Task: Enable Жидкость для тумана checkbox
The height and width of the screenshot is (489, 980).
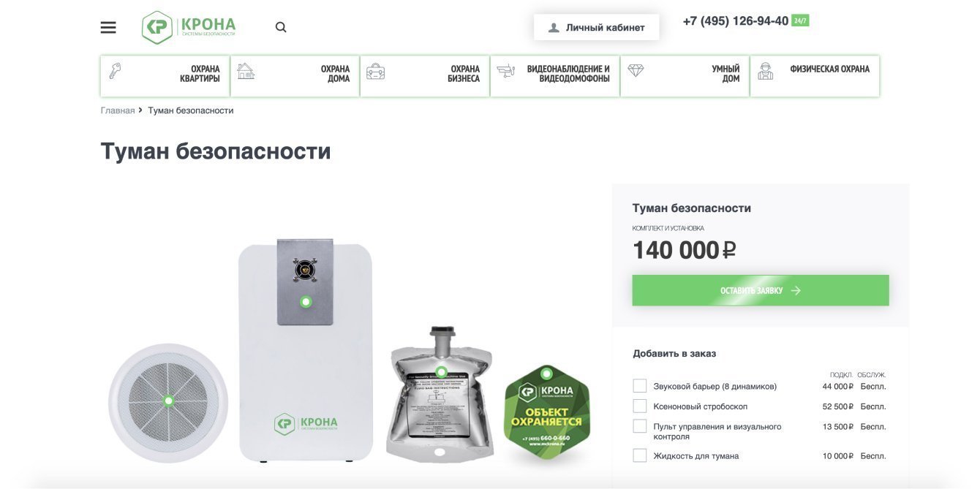Action: [x=640, y=455]
